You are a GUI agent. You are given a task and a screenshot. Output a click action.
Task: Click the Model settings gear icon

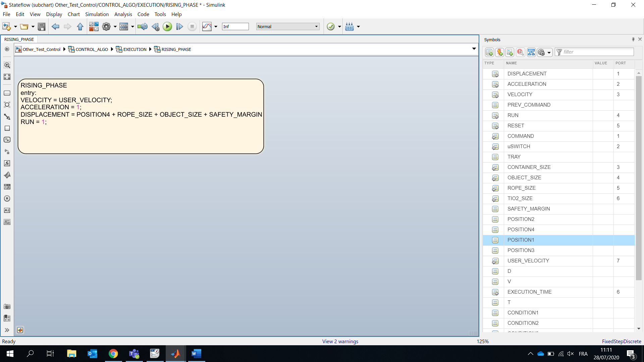click(106, 26)
